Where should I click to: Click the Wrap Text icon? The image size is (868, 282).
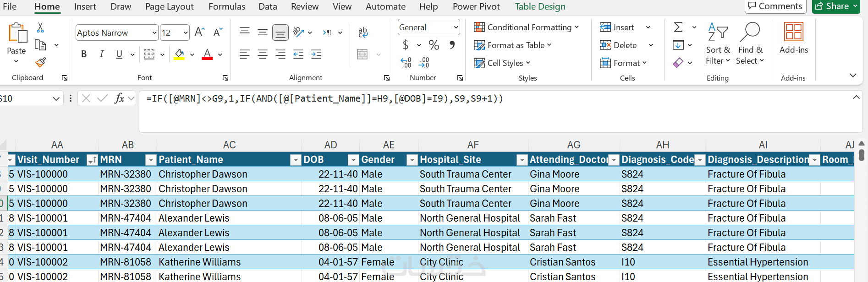click(363, 32)
